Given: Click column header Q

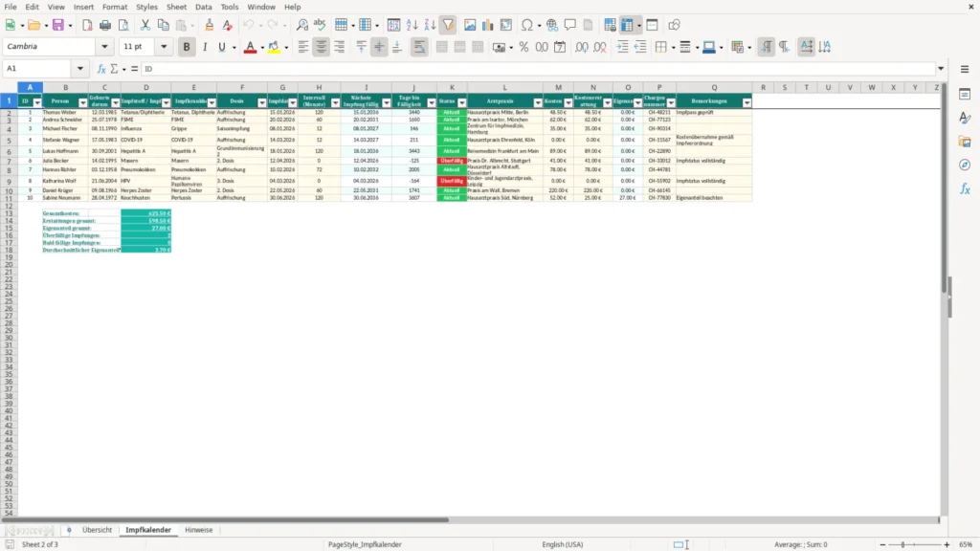Looking at the screenshot, I should click(x=714, y=87).
